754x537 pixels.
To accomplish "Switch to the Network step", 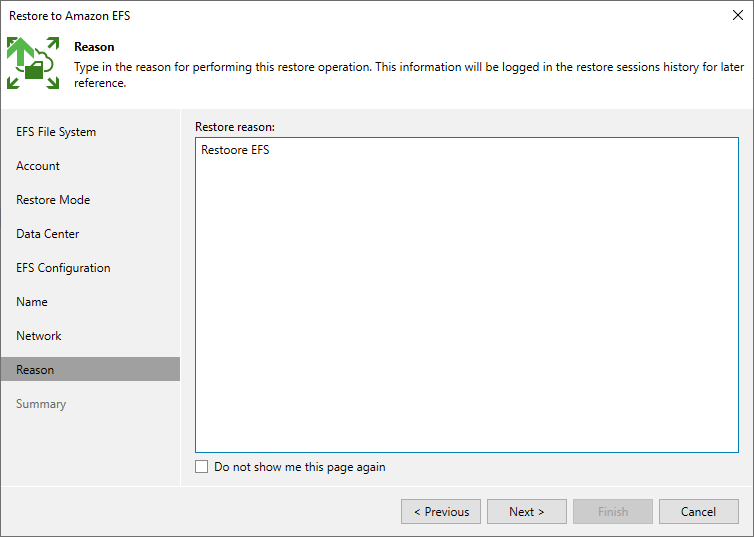I will 38,336.
